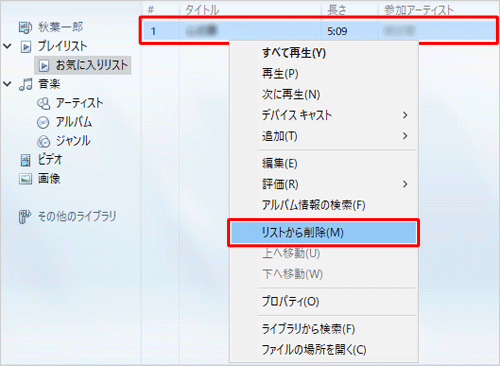Open プロパティ(O) from context menu
Viewport: 500px width, 366px height.
click(324, 301)
